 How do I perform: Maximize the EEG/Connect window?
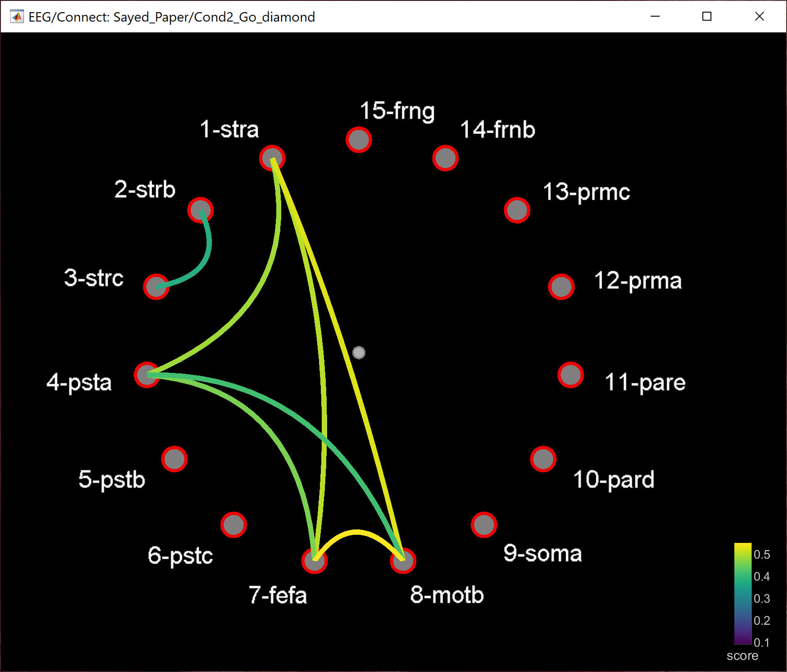(x=707, y=17)
